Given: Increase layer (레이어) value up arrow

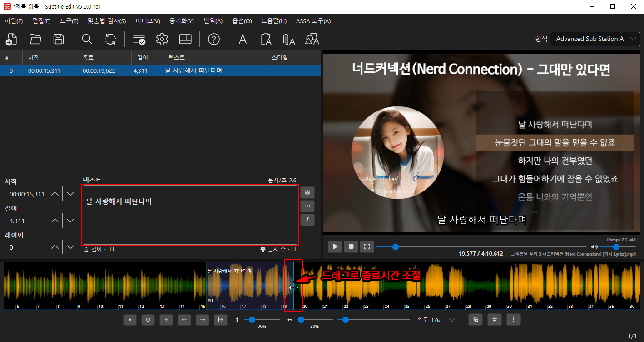Looking at the screenshot, I should tap(54, 247).
